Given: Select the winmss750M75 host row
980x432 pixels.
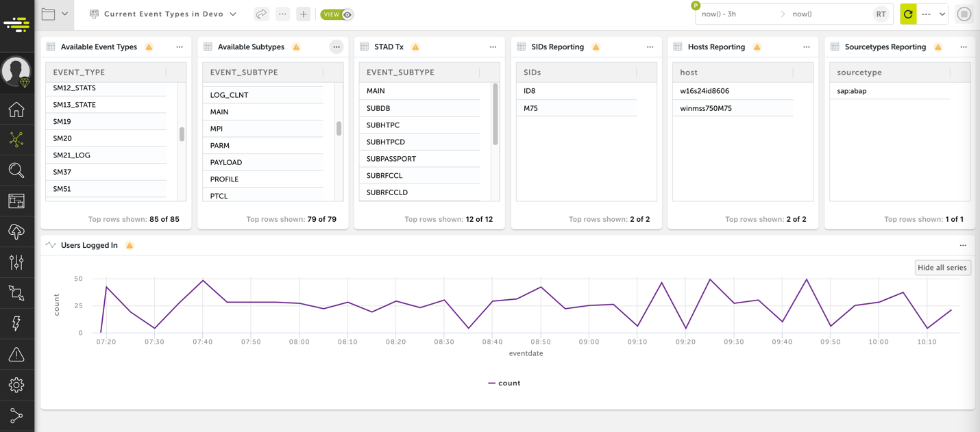Looking at the screenshot, I should pyautogui.click(x=733, y=108).
